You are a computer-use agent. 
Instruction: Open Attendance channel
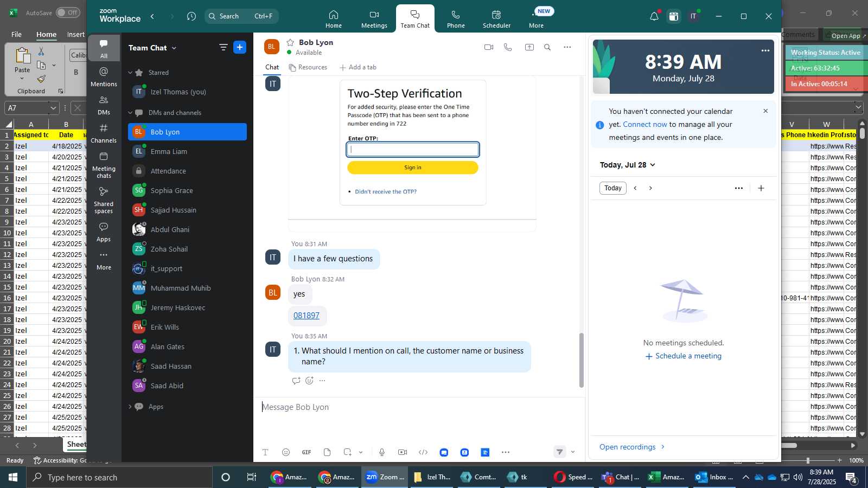(187, 171)
